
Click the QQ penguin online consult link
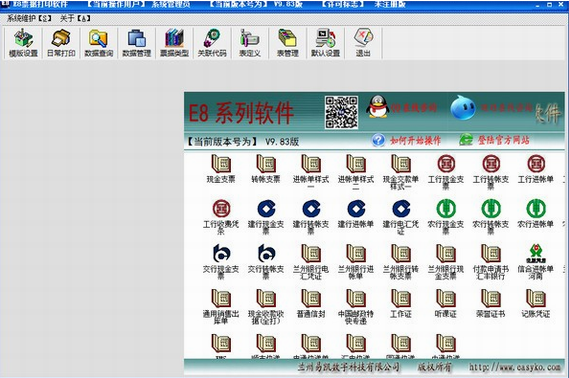[401, 107]
